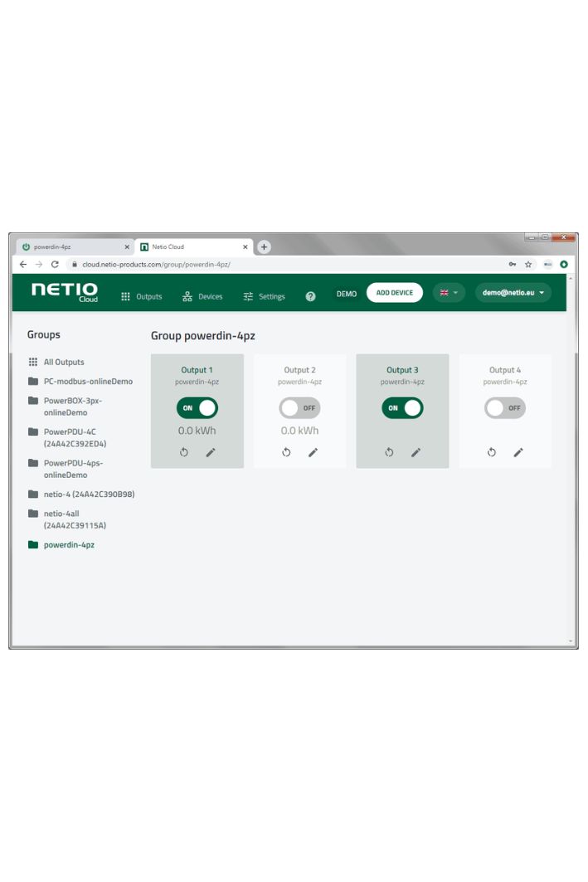Click the browser address bar URL

pos(156,265)
